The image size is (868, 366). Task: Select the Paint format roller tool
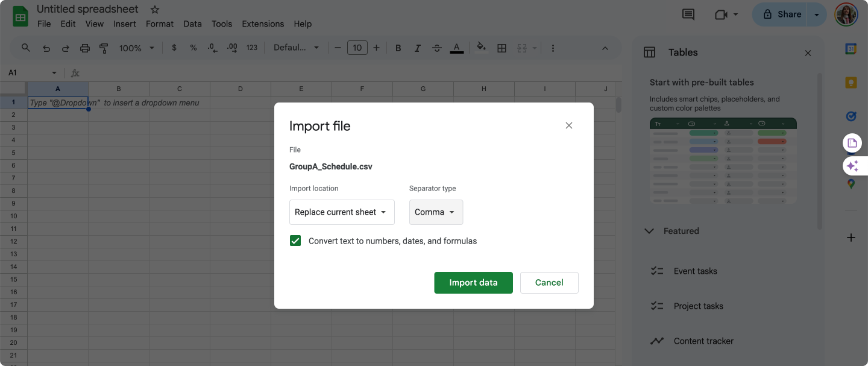pos(104,48)
